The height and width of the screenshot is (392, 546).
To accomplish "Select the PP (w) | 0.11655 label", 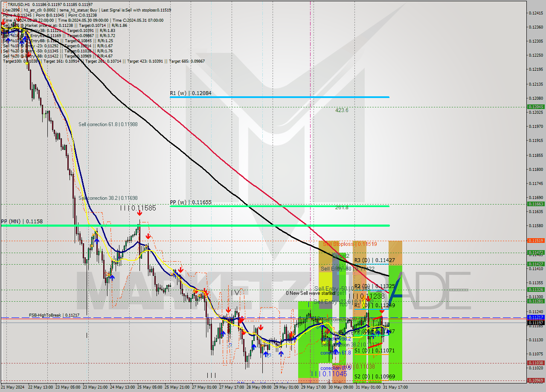I will [x=191, y=202].
